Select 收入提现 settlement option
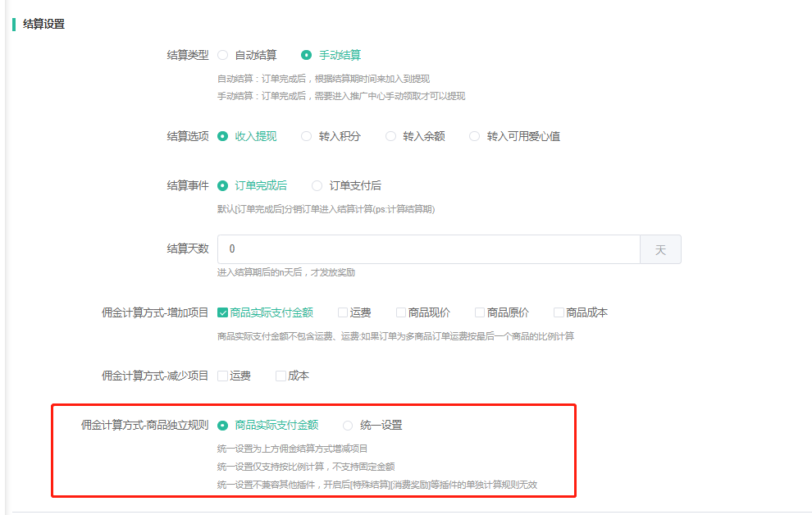The width and height of the screenshot is (812, 515). click(223, 136)
